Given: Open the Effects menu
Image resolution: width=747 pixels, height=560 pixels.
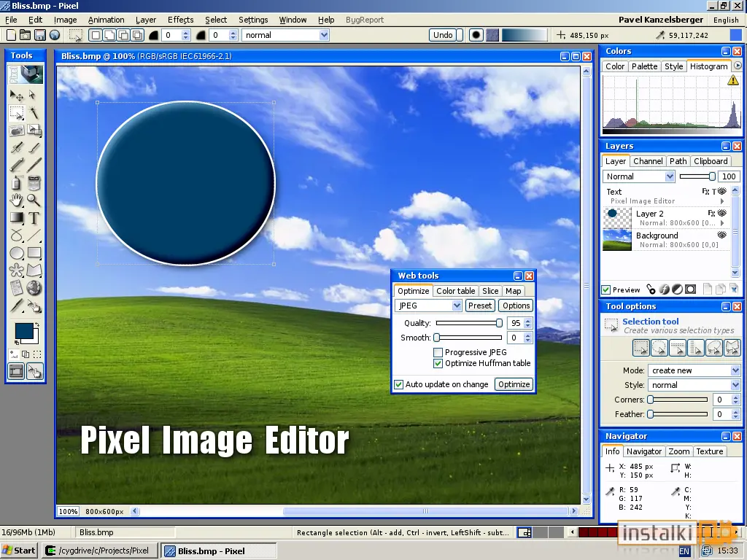Looking at the screenshot, I should 181,20.
